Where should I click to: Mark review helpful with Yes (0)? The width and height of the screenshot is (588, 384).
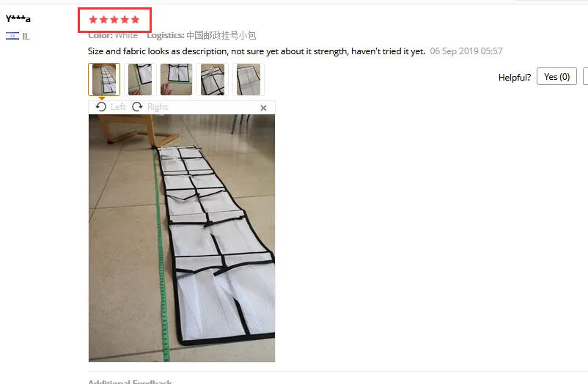pyautogui.click(x=556, y=76)
